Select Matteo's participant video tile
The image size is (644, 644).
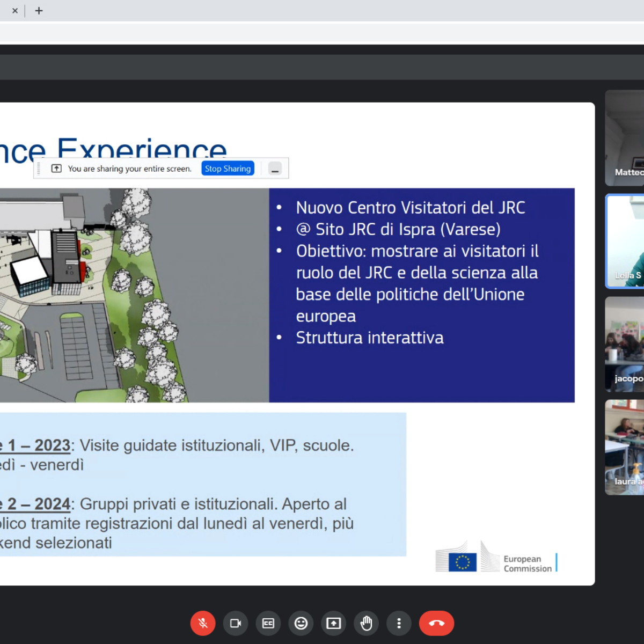coord(625,138)
